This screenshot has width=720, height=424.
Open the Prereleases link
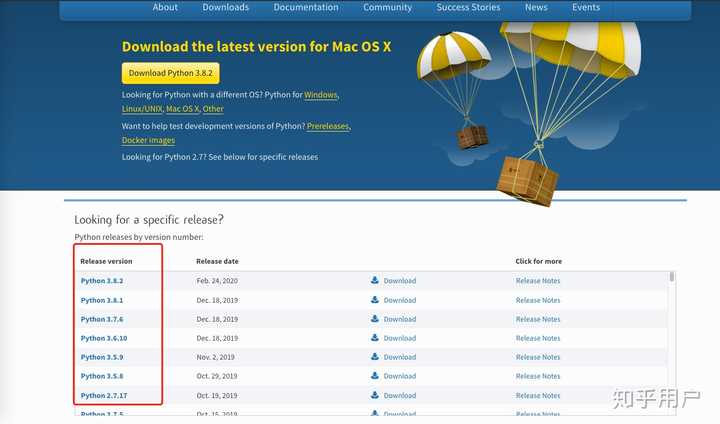click(328, 126)
